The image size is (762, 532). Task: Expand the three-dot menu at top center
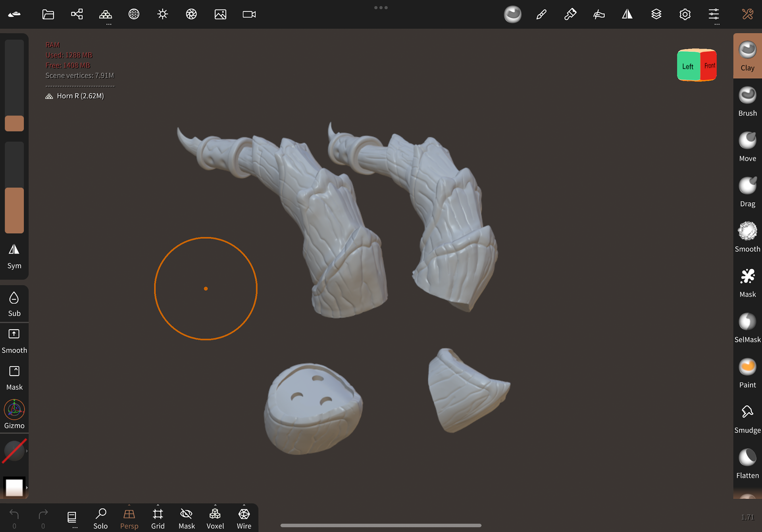coord(381,8)
